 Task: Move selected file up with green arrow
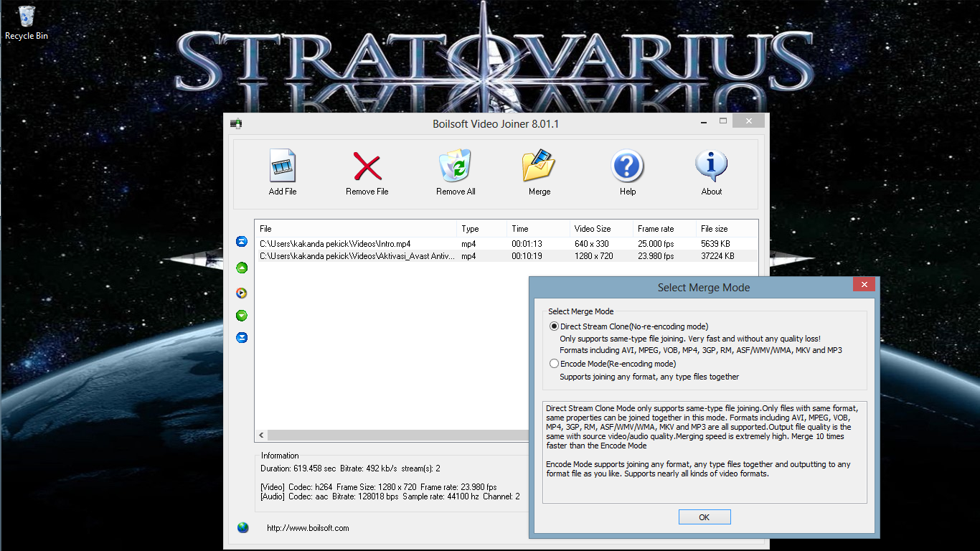tap(242, 268)
